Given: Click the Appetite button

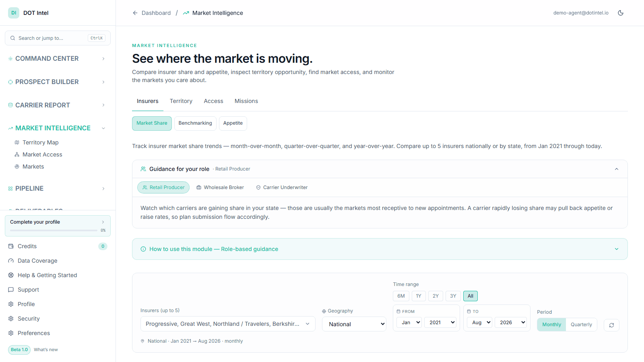Looking at the screenshot, I should [233, 123].
